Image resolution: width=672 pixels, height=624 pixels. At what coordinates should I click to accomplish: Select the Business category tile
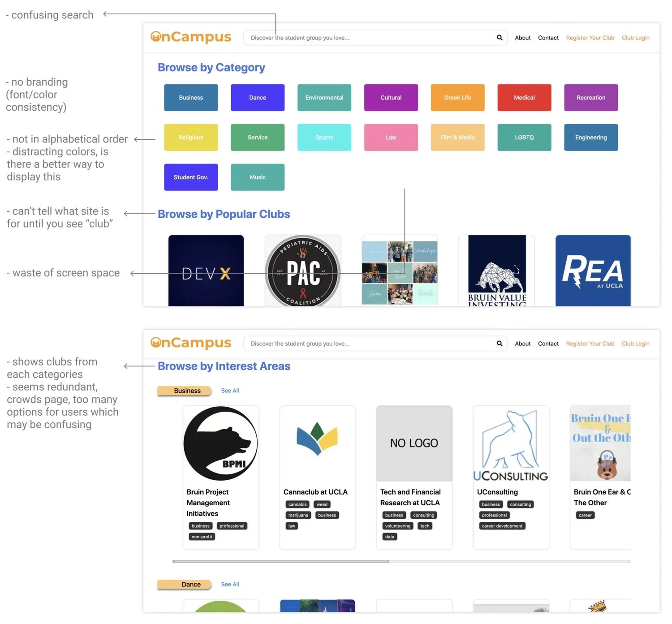tap(191, 98)
